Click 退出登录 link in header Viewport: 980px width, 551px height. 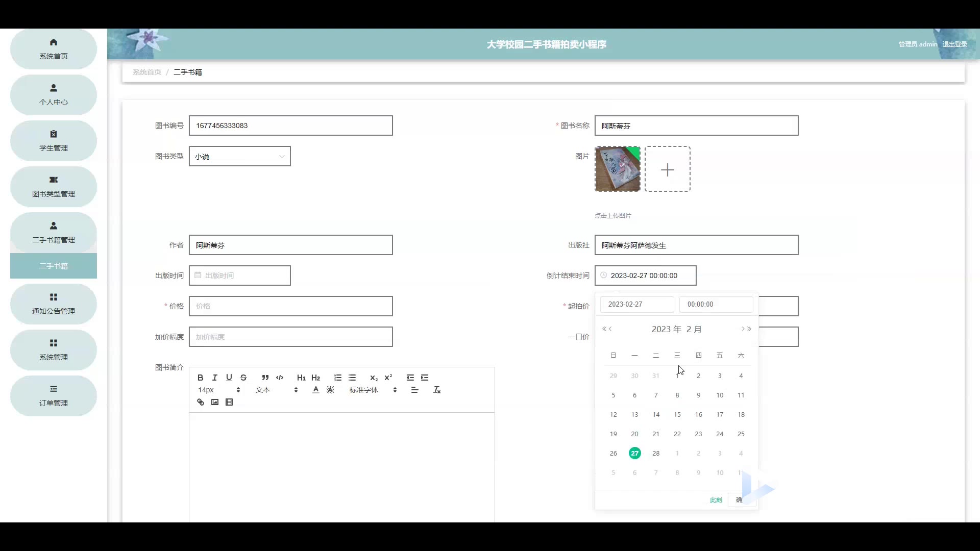954,44
